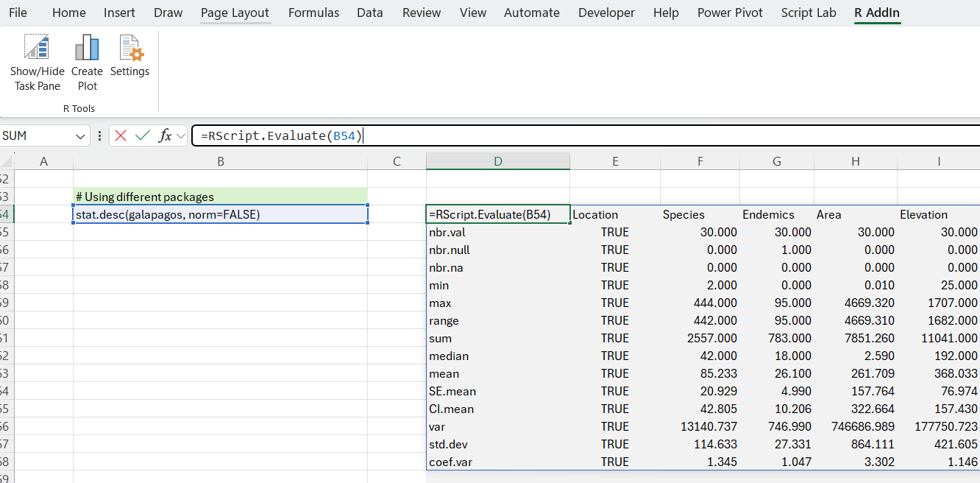Open the Page Layout tab

point(235,13)
